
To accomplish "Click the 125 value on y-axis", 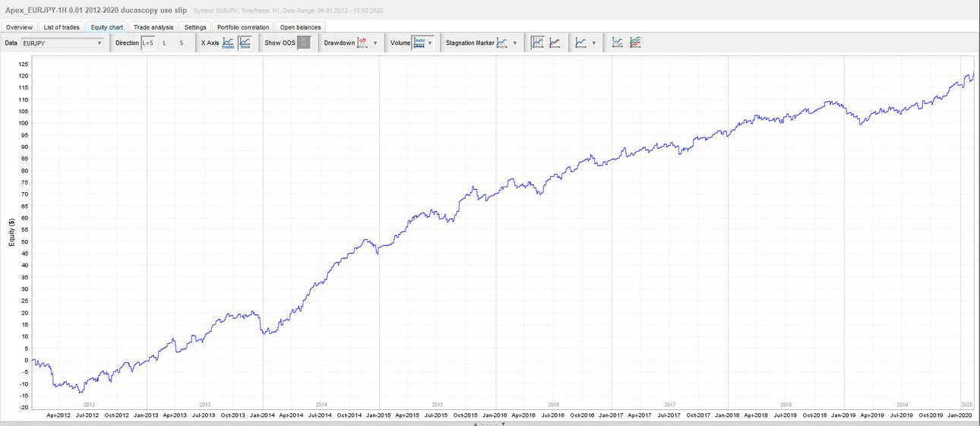I will (23, 65).
